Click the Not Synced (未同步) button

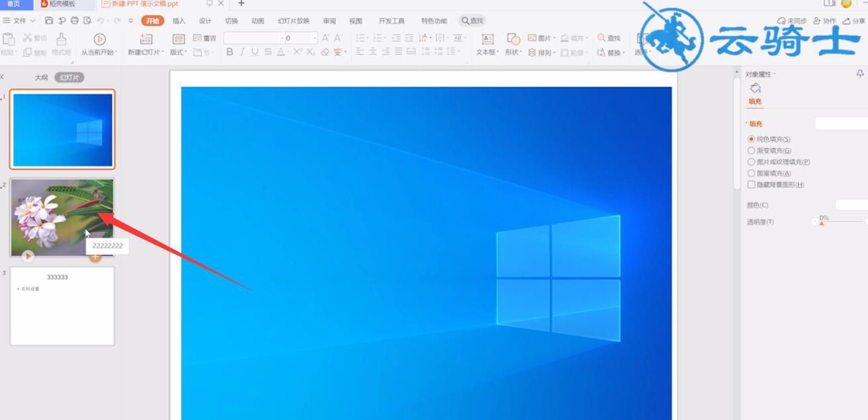(x=792, y=21)
